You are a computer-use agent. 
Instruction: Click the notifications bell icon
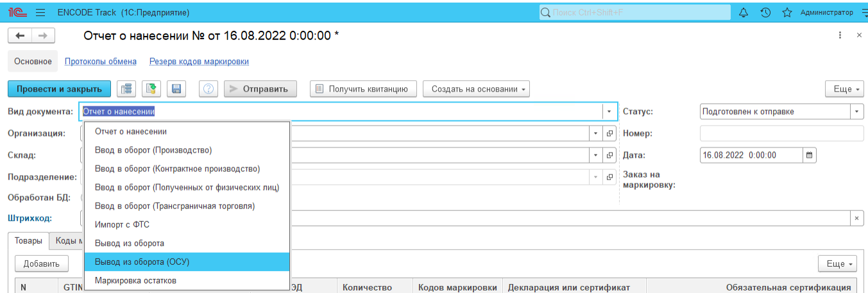(x=744, y=12)
